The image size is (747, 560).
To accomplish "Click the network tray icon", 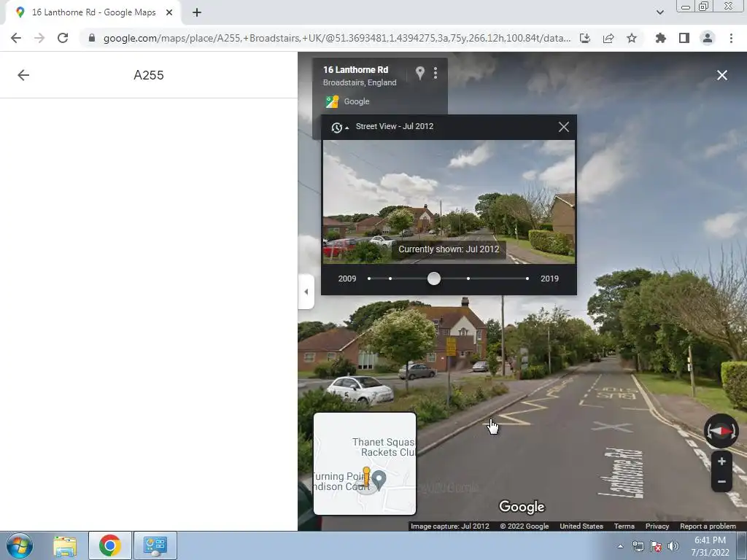I will (x=638, y=547).
